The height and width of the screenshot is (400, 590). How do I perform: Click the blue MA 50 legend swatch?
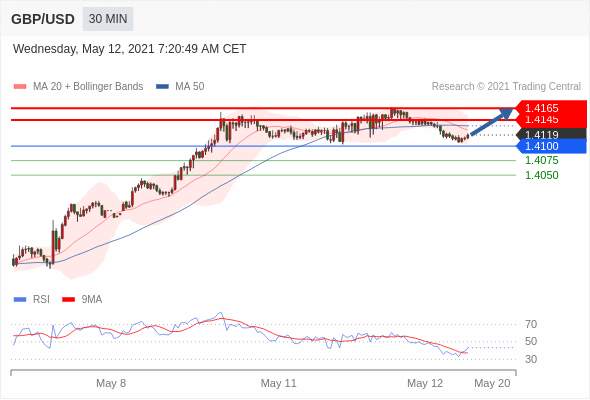coord(162,87)
